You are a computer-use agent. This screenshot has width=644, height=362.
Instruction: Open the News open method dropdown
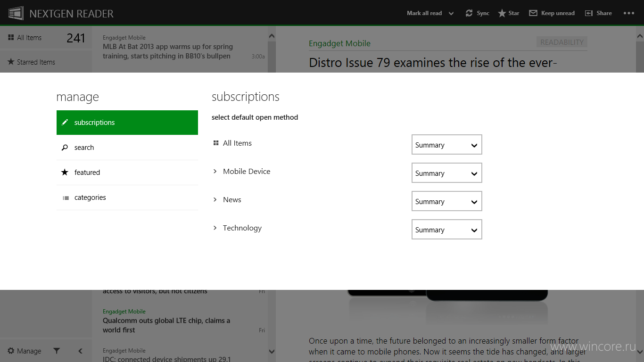[x=447, y=201]
